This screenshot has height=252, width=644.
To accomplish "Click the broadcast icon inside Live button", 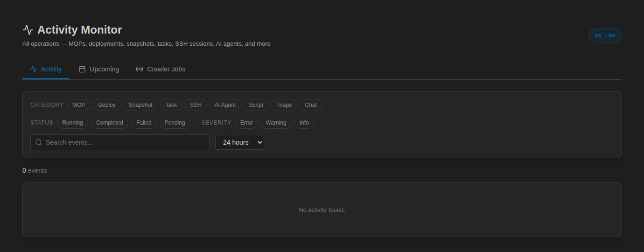I will 598,35.
